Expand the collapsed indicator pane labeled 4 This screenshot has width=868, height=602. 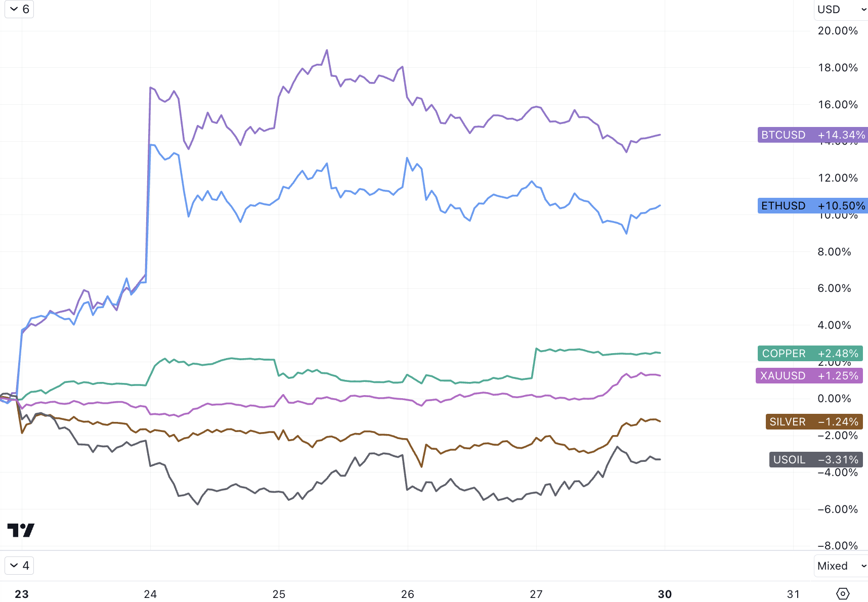[19, 566]
